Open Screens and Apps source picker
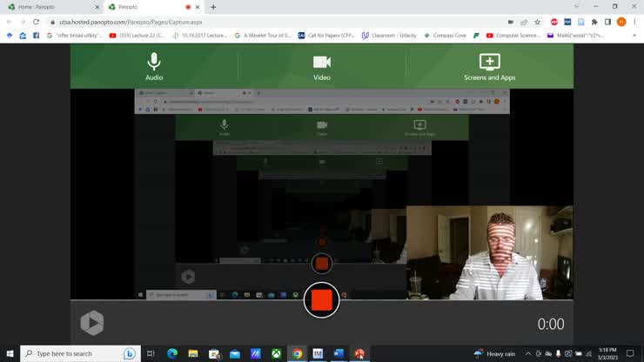This screenshot has height=362, width=644. coord(489,66)
